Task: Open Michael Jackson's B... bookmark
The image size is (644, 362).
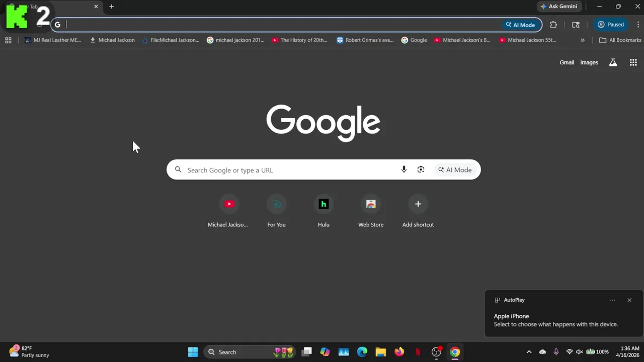Action: pos(462,40)
